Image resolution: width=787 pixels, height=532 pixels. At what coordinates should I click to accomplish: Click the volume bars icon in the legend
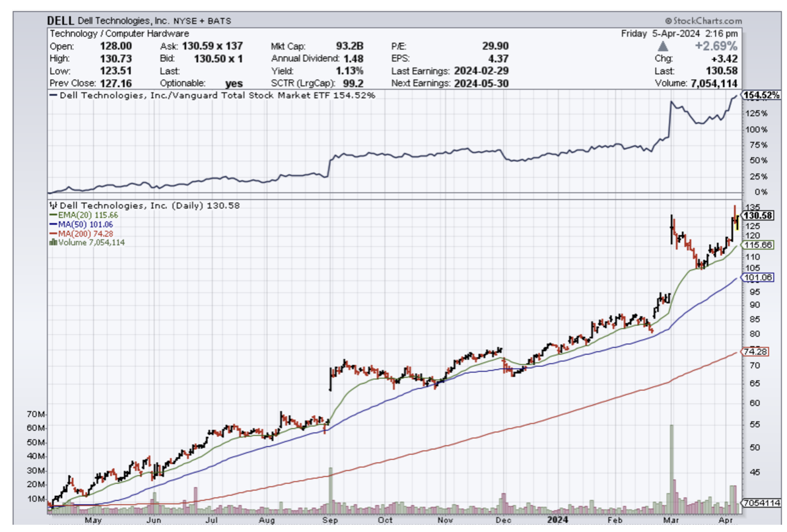tap(53, 243)
